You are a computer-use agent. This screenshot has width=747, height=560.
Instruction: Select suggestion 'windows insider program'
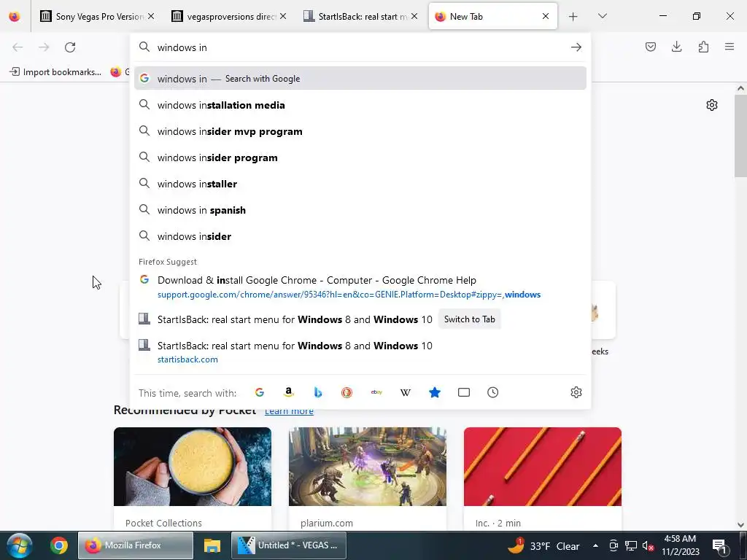coord(360,157)
